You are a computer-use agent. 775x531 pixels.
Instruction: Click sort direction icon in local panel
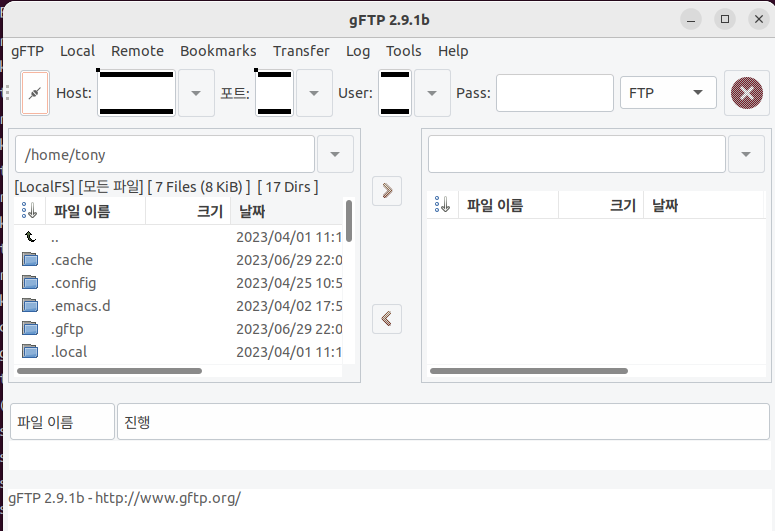click(x=29, y=210)
